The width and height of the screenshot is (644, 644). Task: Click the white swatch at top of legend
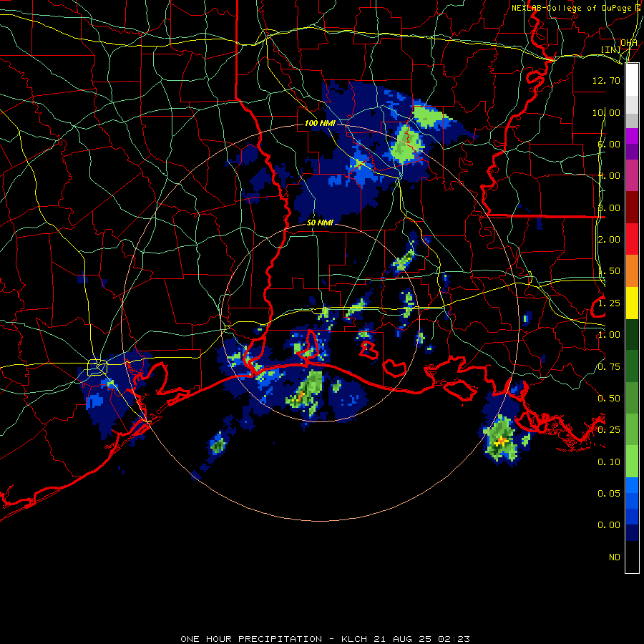[x=632, y=80]
